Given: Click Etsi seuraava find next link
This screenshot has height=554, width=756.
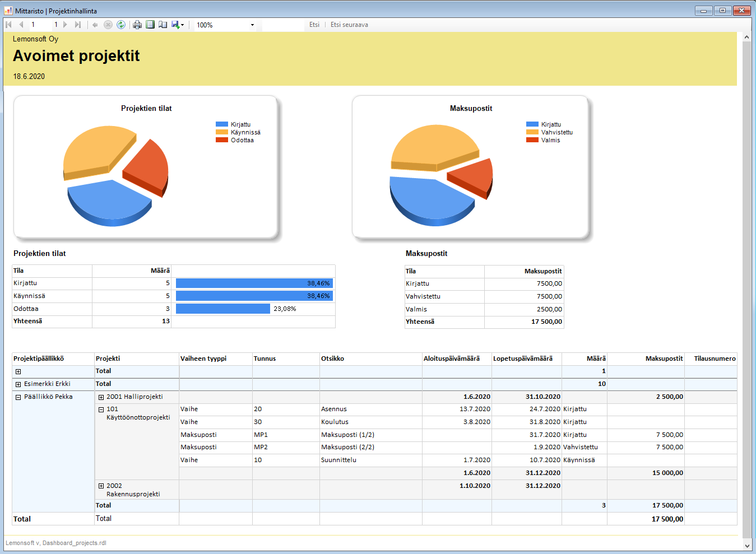Looking at the screenshot, I should click(x=349, y=25).
